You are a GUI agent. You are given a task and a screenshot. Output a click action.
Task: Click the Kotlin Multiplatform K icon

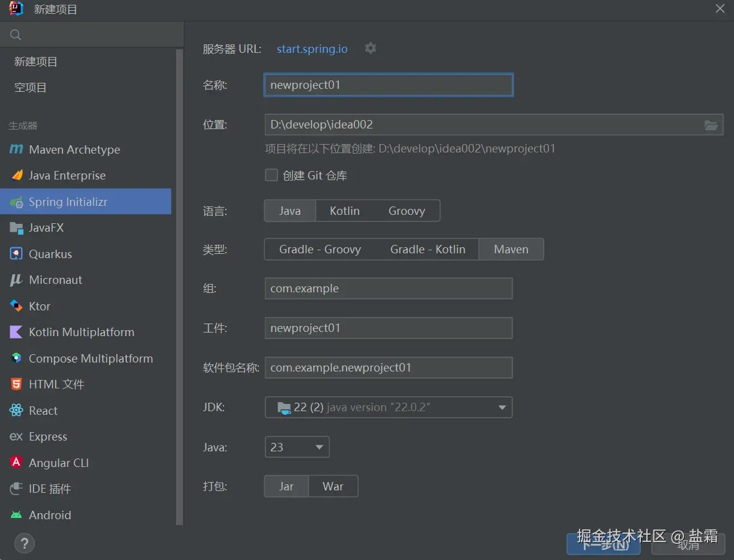16,332
